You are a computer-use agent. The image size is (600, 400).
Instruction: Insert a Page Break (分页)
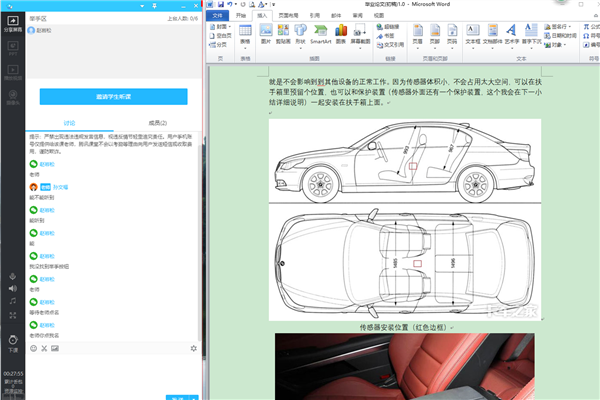coord(218,45)
